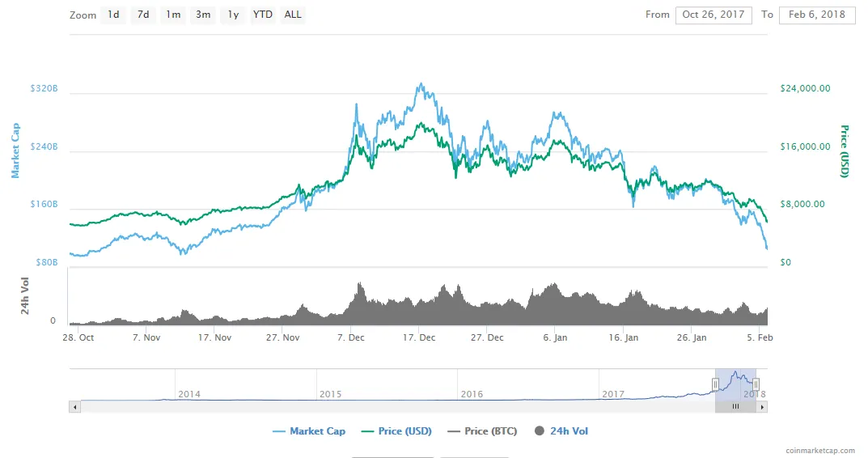
Task: Select the YTD zoom range
Action: tap(262, 15)
